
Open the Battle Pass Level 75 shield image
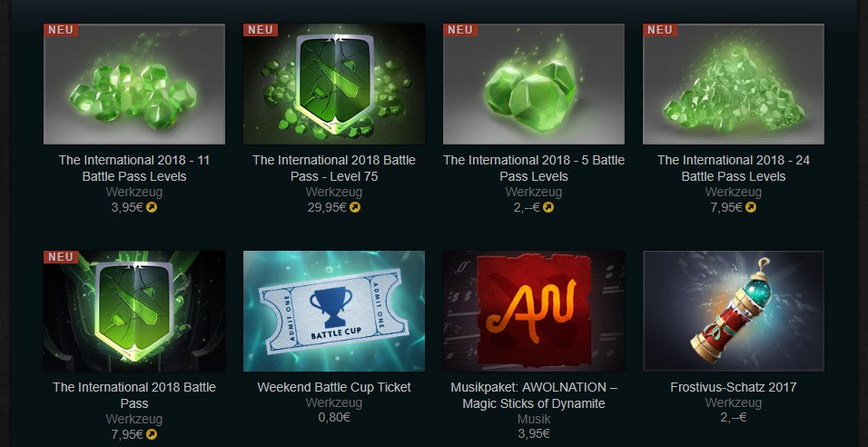[334, 84]
